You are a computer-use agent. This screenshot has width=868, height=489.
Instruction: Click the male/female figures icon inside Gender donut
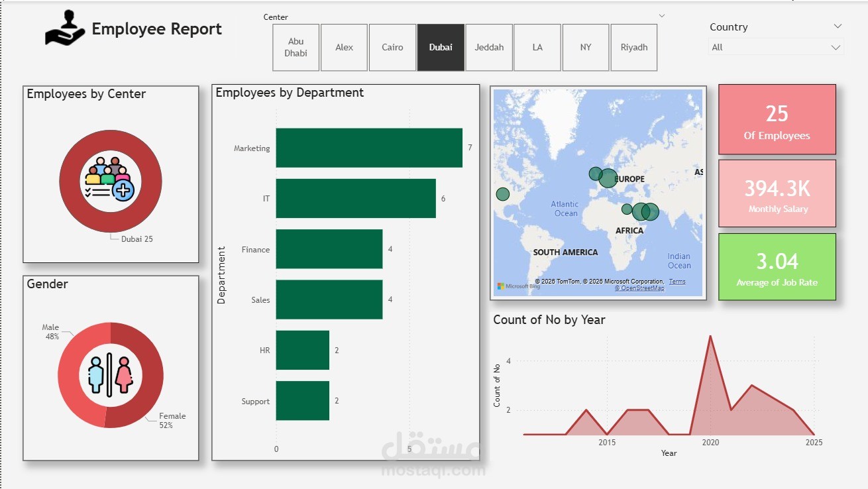(x=111, y=375)
